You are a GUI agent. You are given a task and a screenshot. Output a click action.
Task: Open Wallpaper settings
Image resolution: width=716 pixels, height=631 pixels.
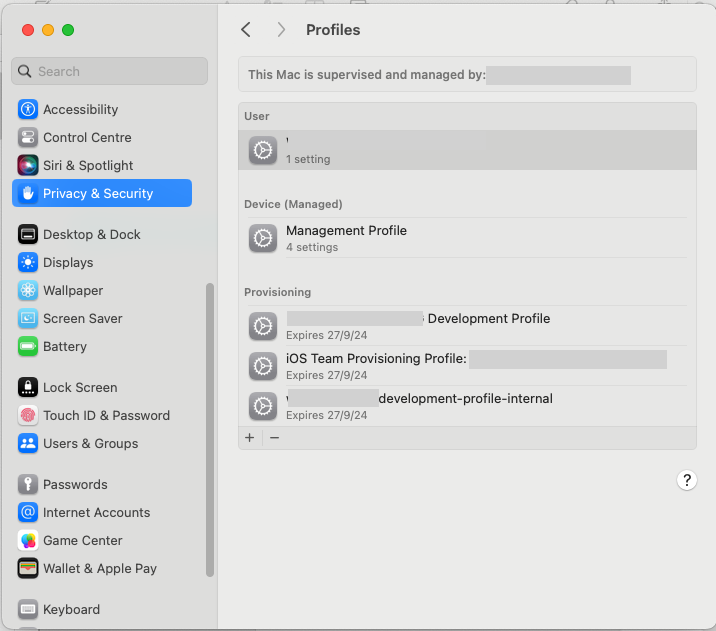click(x=73, y=290)
